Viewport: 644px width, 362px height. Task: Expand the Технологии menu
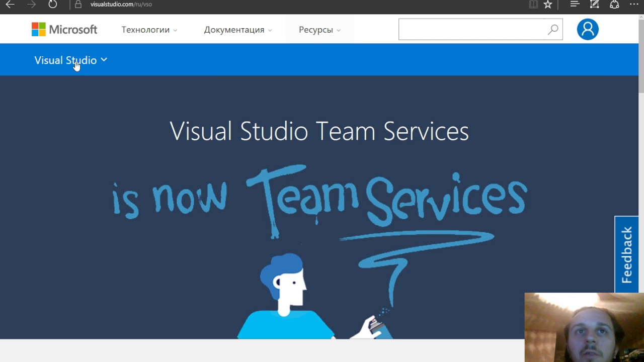click(x=149, y=30)
